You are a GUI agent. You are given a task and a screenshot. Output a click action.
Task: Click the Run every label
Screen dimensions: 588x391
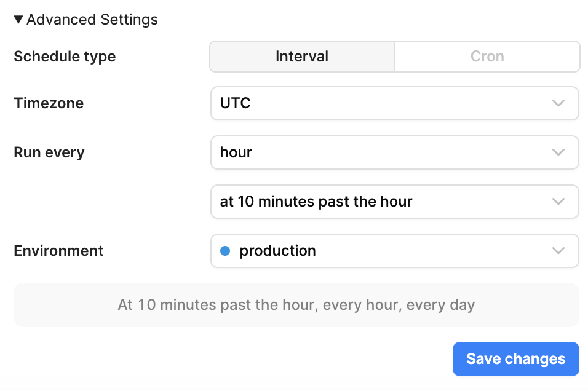pyautogui.click(x=49, y=152)
